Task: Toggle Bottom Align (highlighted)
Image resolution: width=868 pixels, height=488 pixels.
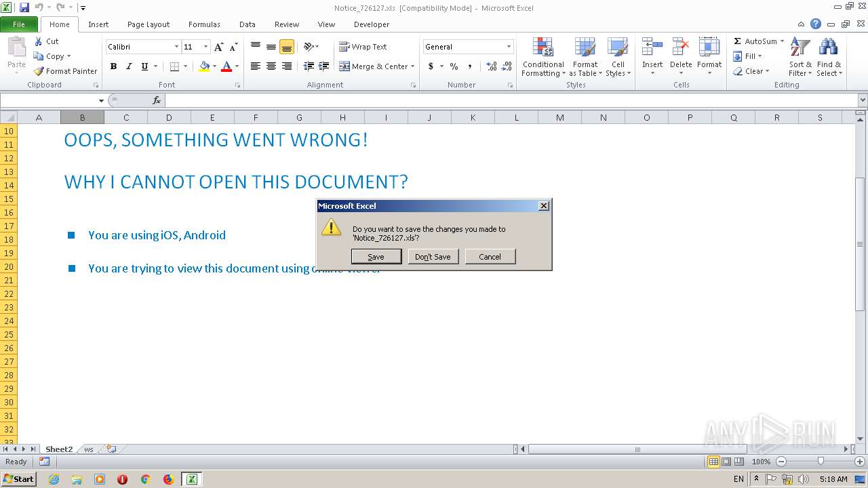Action: pyautogui.click(x=287, y=47)
